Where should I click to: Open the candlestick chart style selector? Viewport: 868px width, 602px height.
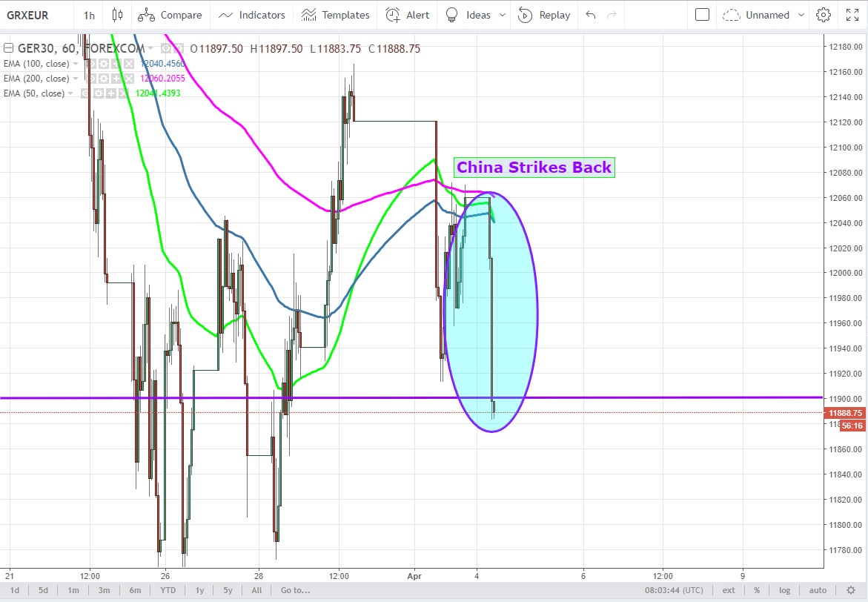[x=117, y=15]
